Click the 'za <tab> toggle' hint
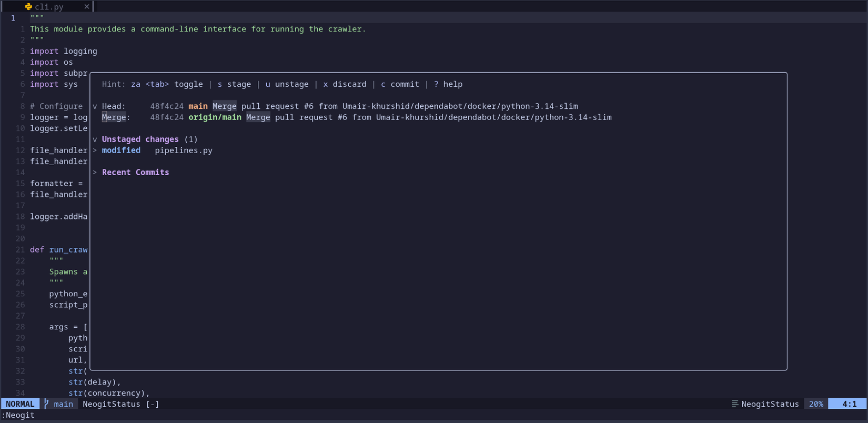 click(x=167, y=84)
